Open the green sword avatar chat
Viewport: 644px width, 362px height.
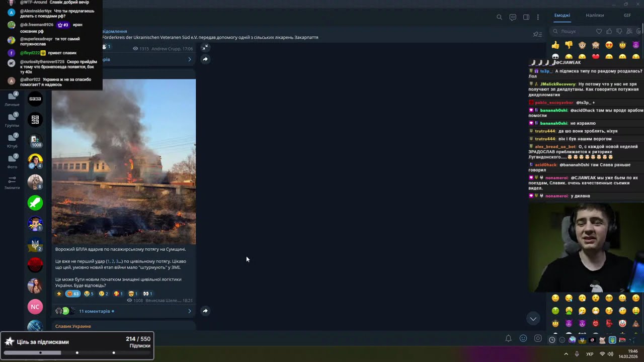[35, 203]
